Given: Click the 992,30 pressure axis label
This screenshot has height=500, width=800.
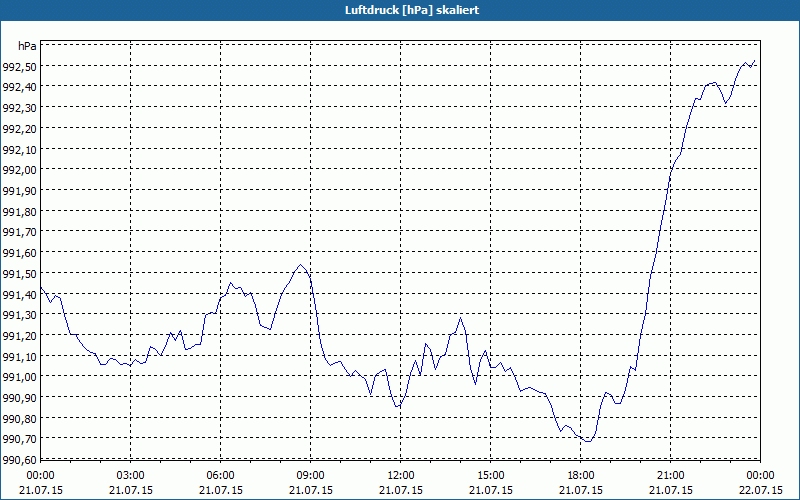Looking at the screenshot, I should [x=19, y=108].
